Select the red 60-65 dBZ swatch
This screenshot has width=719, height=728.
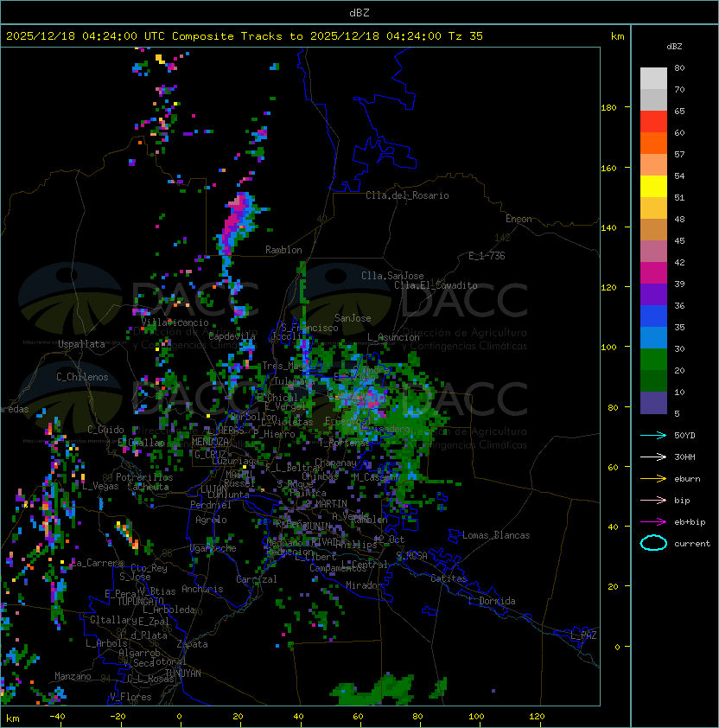click(653, 122)
